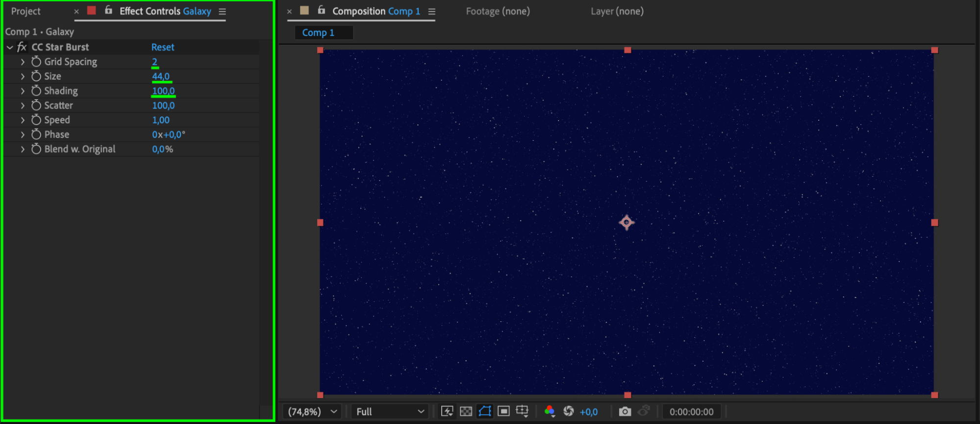Viewport: 980px width, 424px height.
Task: Click Blend w. Original value 0,0%
Action: coord(162,149)
